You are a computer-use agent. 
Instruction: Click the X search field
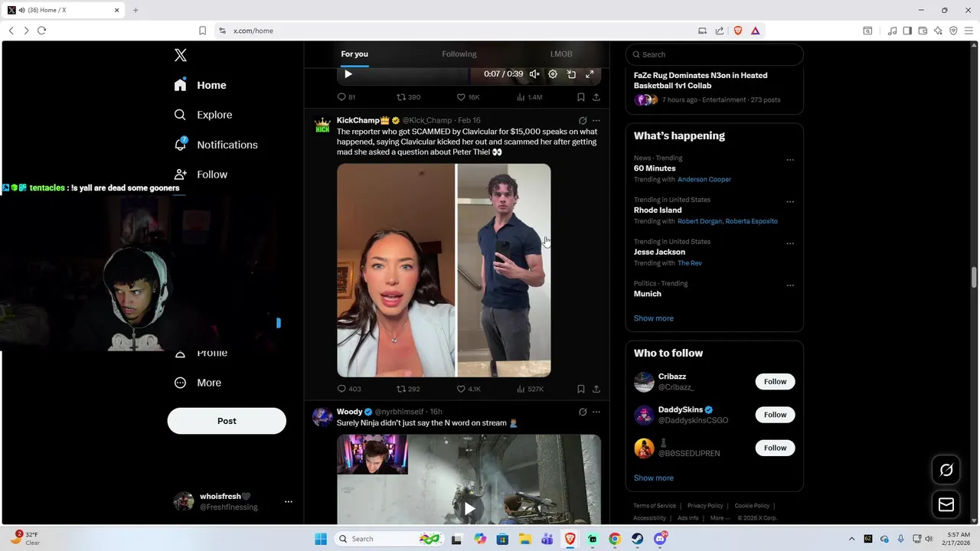pos(714,54)
